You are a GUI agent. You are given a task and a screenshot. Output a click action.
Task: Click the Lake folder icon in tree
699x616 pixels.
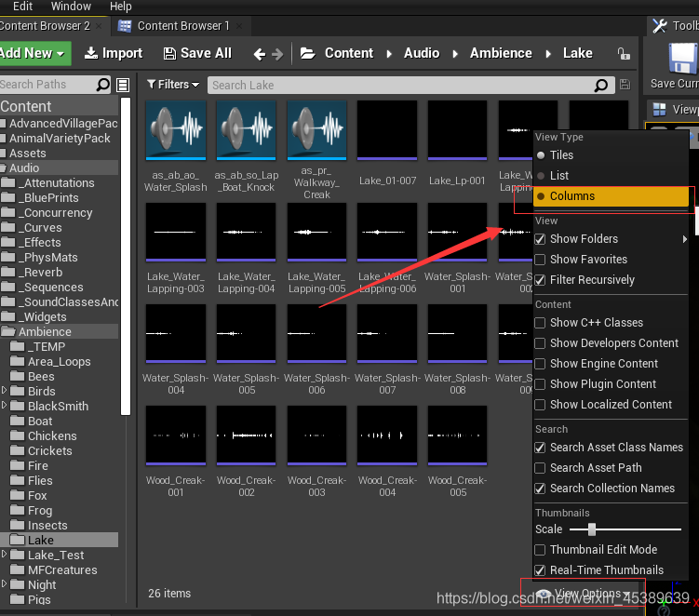(x=18, y=540)
